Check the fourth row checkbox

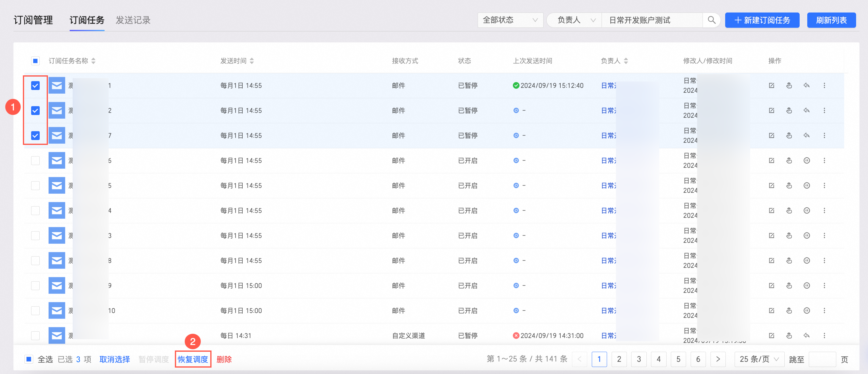tap(35, 161)
